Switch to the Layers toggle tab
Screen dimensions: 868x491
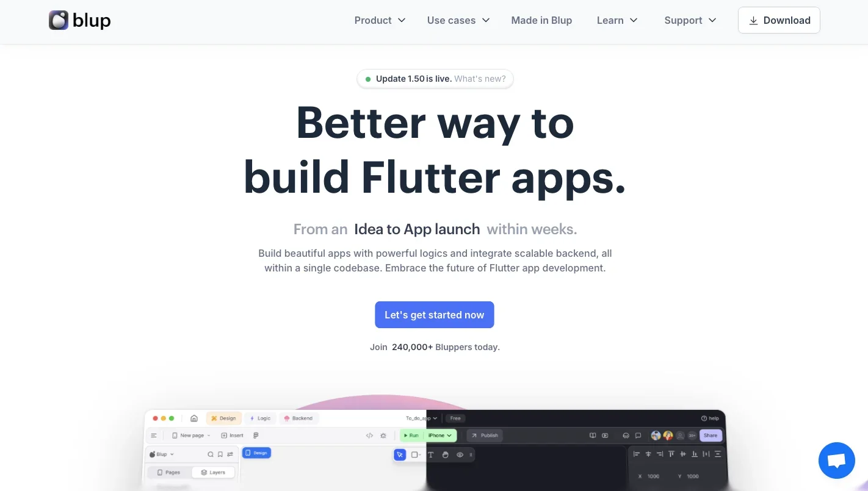pos(213,473)
